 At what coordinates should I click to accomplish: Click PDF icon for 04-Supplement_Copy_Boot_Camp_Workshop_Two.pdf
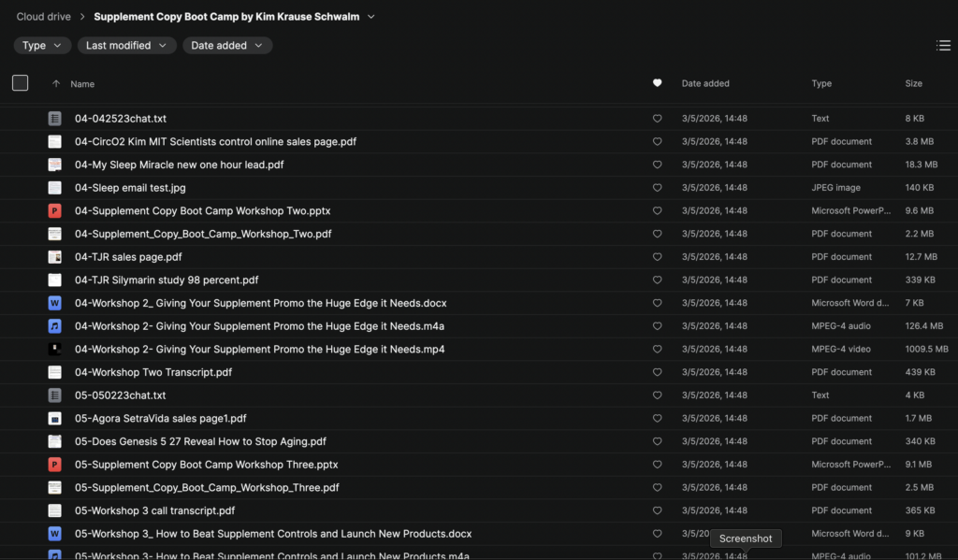pos(54,234)
